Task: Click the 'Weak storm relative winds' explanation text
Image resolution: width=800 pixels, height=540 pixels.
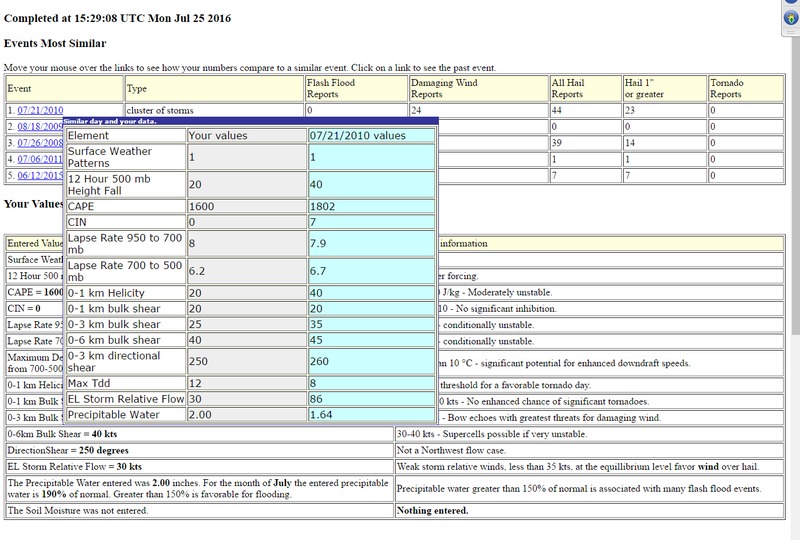Action: tap(578, 467)
